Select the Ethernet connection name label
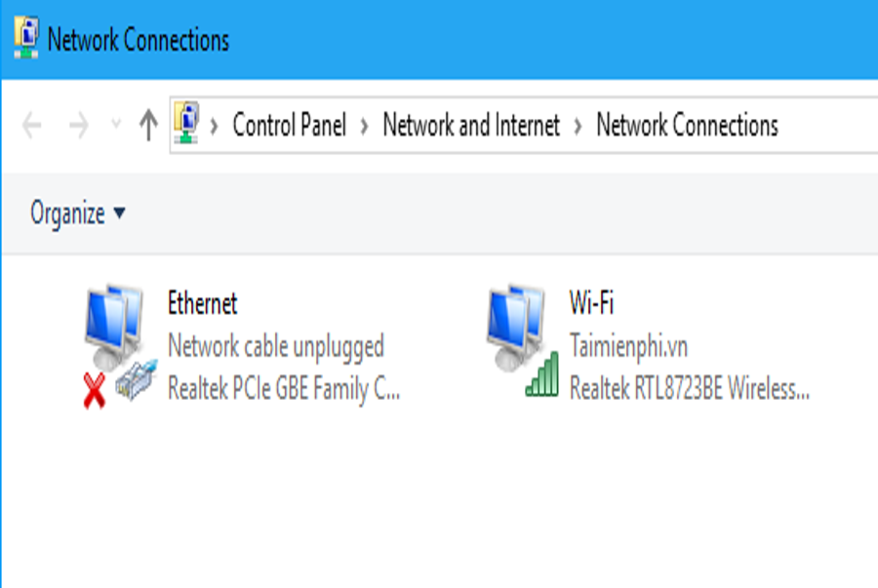The width and height of the screenshot is (878, 588). click(202, 303)
